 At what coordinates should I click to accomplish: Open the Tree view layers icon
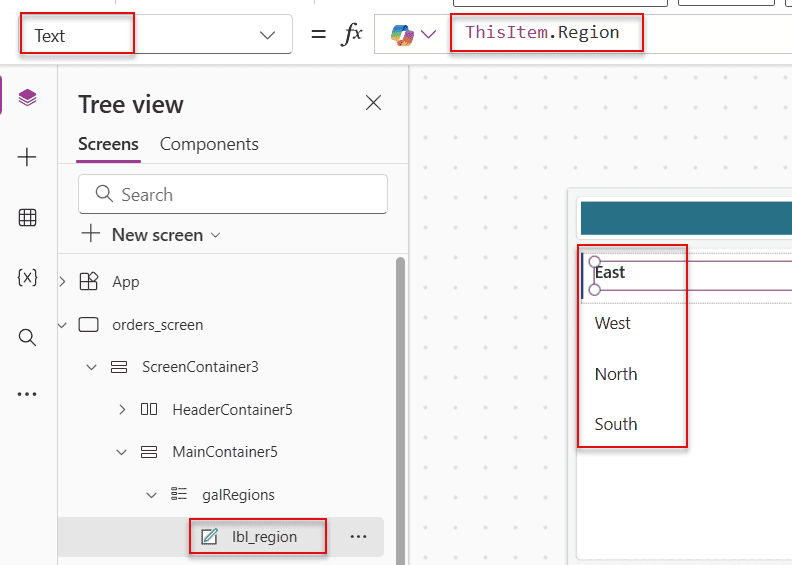point(27,97)
